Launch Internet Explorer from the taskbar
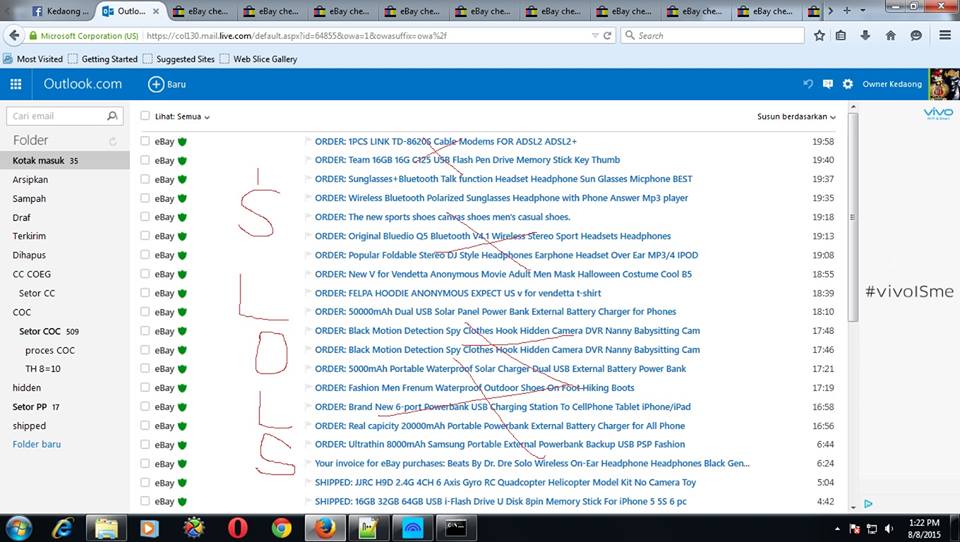Screen dimensions: 960x542 (x=62, y=528)
